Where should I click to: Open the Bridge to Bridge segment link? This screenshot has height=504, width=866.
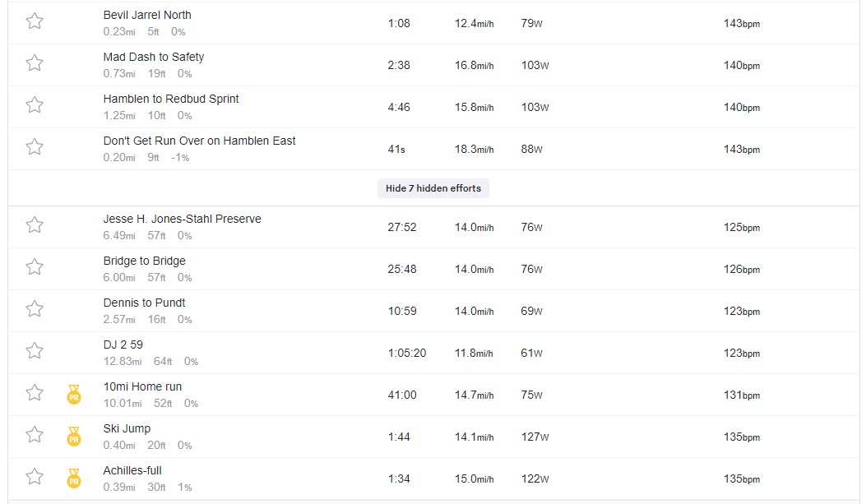coord(144,261)
